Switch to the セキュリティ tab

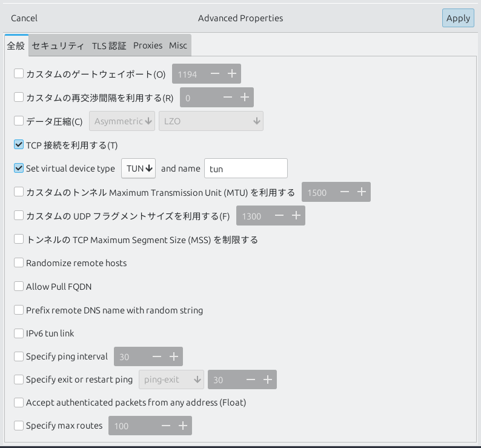(x=58, y=45)
